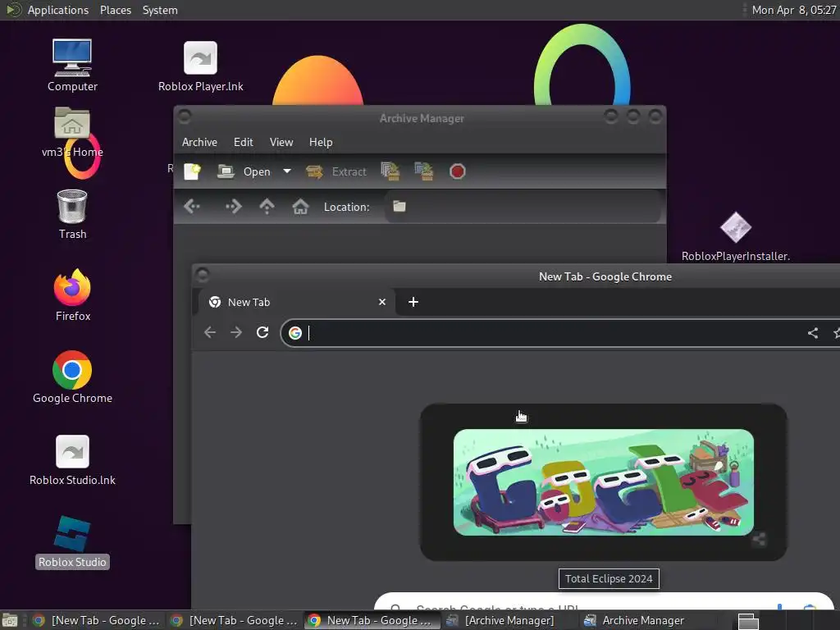The height and width of the screenshot is (630, 840).
Task: Select the Roblox Studio desktop icon
Action: click(72, 541)
